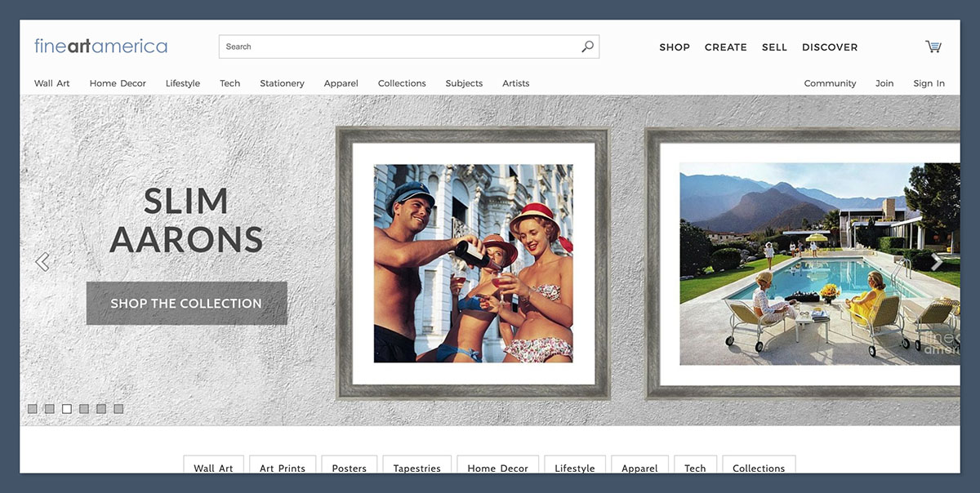
Task: Click the Home Decor category button below banner
Action: click(x=498, y=465)
